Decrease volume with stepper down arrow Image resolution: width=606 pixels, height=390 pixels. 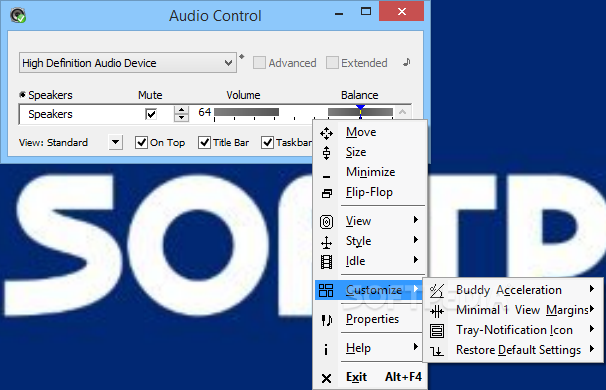181,118
